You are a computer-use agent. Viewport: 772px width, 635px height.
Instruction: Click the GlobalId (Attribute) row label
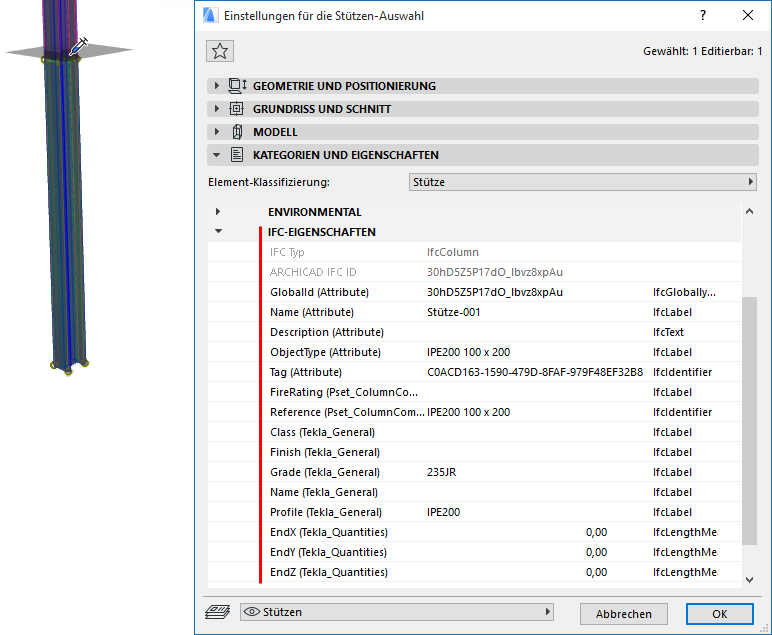point(319,292)
